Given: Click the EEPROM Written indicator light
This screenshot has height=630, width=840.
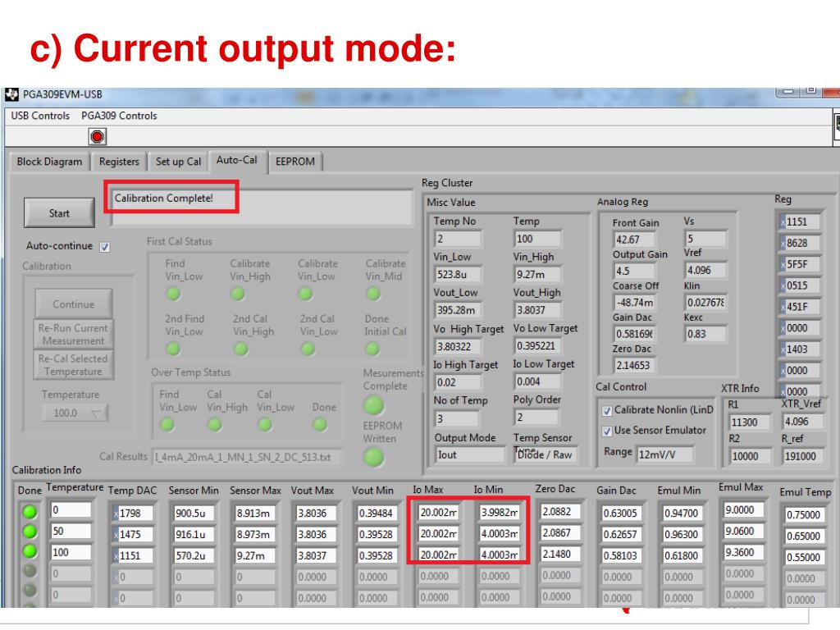Looking at the screenshot, I should [x=373, y=458].
